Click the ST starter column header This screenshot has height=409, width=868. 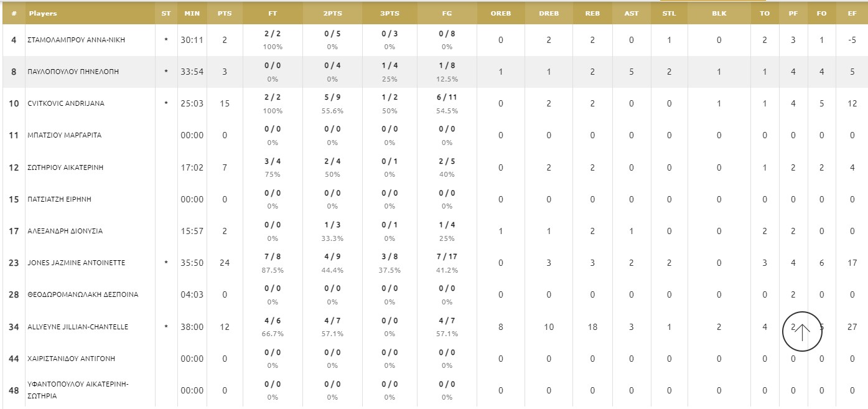pos(166,13)
